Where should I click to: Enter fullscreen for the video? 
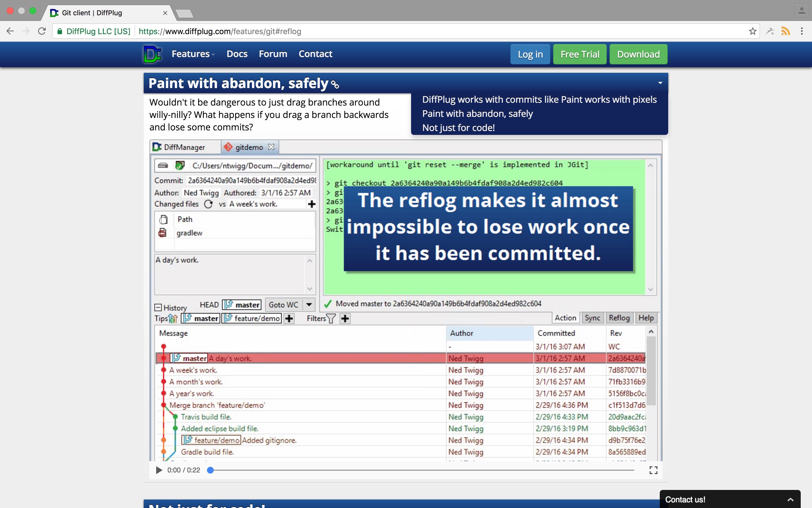click(x=653, y=470)
